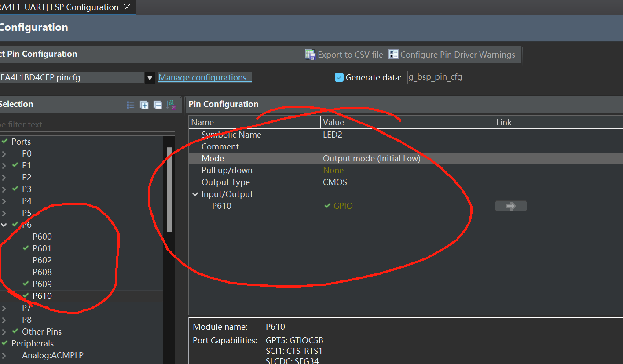The width and height of the screenshot is (623, 364).
Task: Collapse all nodes in Pin Selection tree
Action: click(x=158, y=105)
